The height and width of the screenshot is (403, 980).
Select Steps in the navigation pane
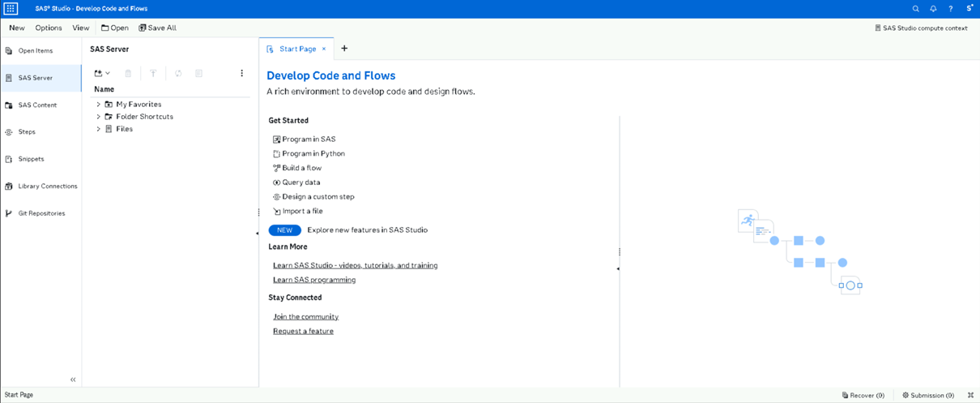40,131
